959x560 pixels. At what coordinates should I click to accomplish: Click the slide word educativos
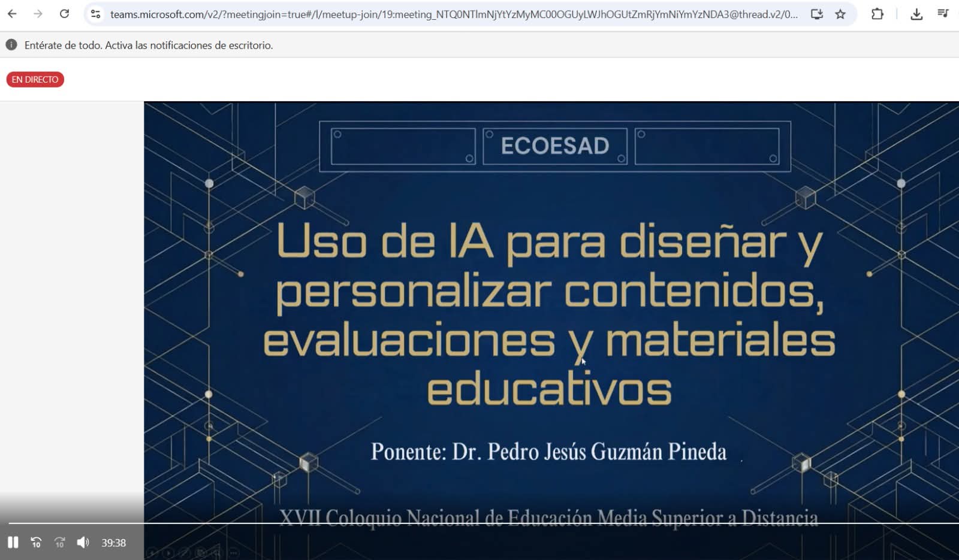pos(549,388)
